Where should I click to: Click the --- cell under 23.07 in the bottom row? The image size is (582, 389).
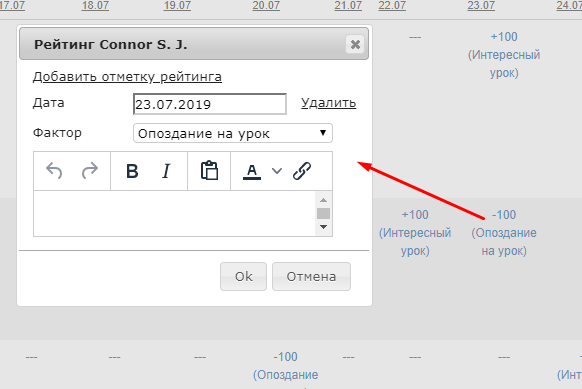[x=504, y=357]
